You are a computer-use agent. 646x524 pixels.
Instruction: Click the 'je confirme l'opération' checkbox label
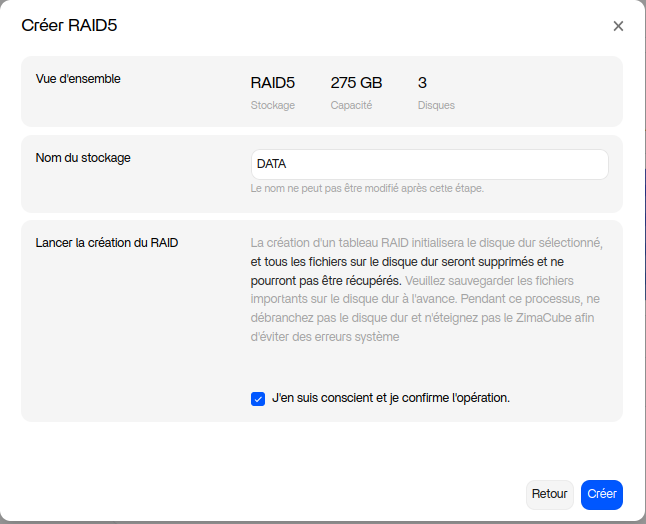pyautogui.click(x=391, y=398)
